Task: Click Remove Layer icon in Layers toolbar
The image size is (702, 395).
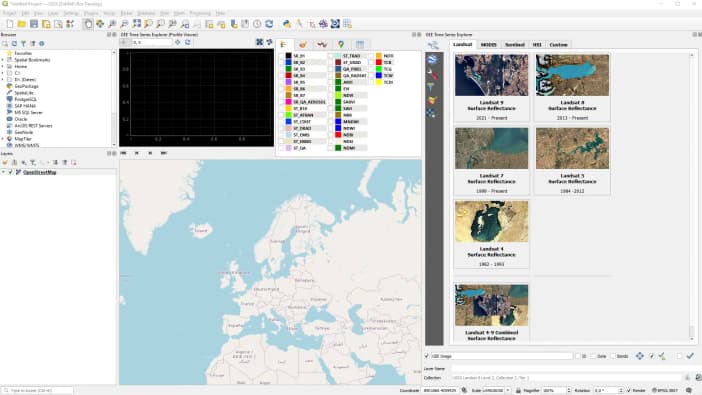Action: click(x=74, y=163)
